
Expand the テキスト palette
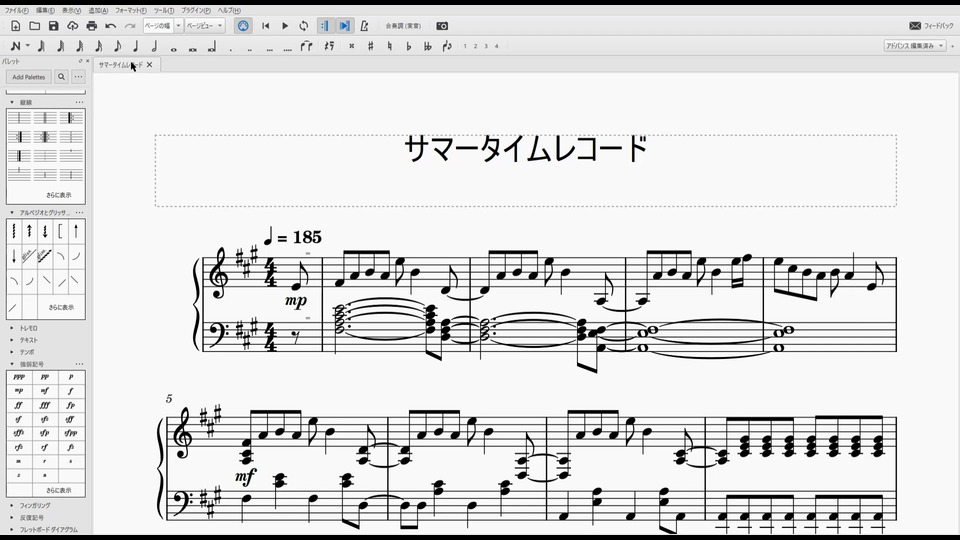[12, 340]
